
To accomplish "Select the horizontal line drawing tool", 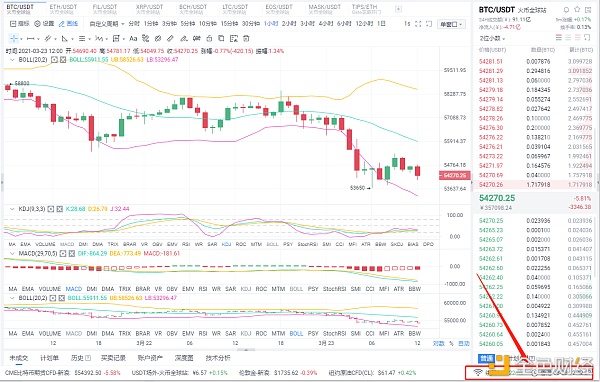I will click(x=31, y=38).
